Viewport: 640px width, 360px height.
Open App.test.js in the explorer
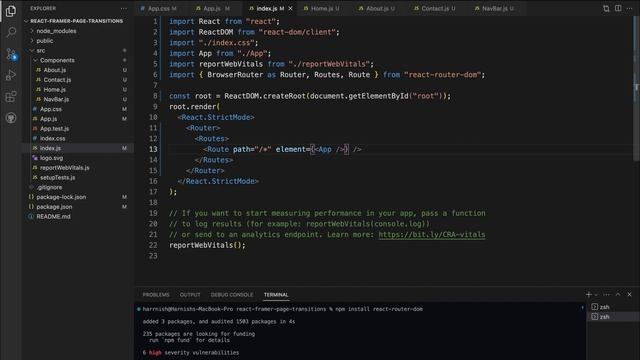point(54,129)
